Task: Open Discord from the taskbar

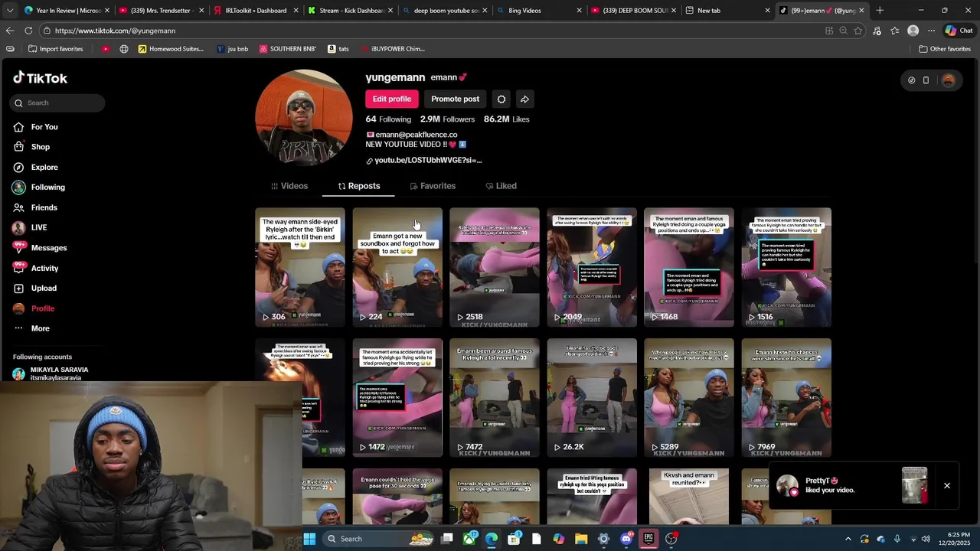Action: click(626, 539)
